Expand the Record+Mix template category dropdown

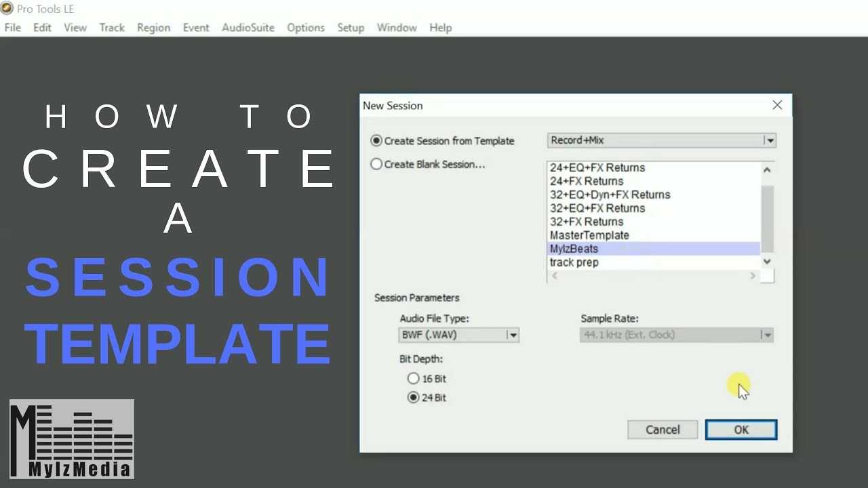coord(661,140)
